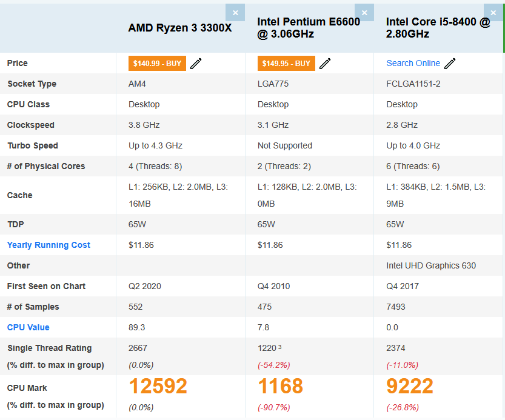The width and height of the screenshot is (505, 420).
Task: Click the (-54.2%) single thread difference
Action: (x=274, y=365)
